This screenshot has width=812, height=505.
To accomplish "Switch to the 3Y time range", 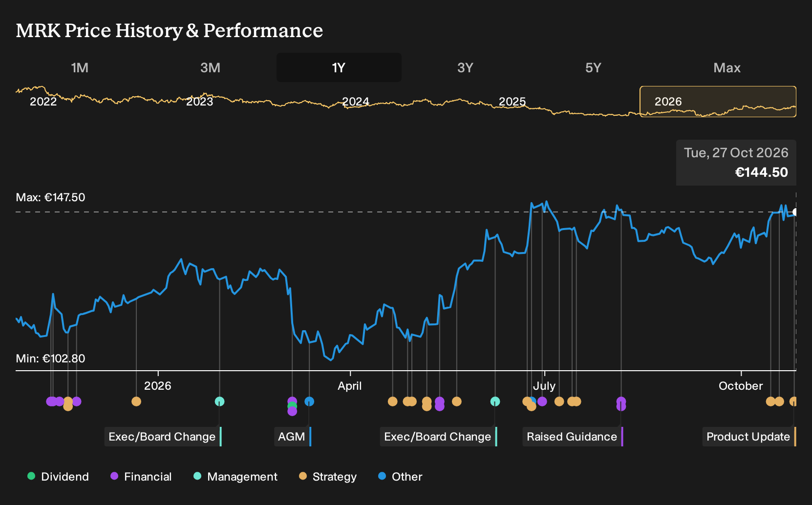I will [465, 67].
